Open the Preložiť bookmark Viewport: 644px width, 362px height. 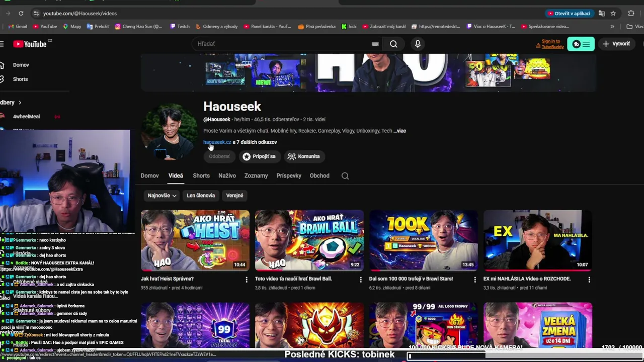[x=98, y=27]
